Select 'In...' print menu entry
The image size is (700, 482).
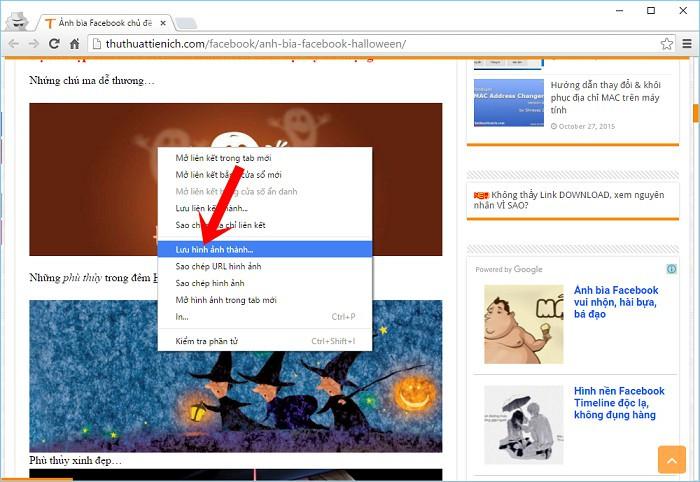click(265, 317)
